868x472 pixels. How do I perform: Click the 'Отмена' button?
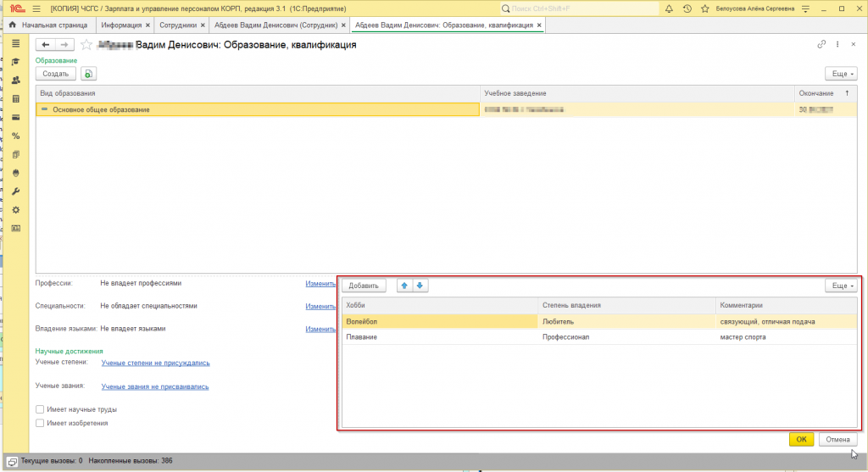point(837,439)
